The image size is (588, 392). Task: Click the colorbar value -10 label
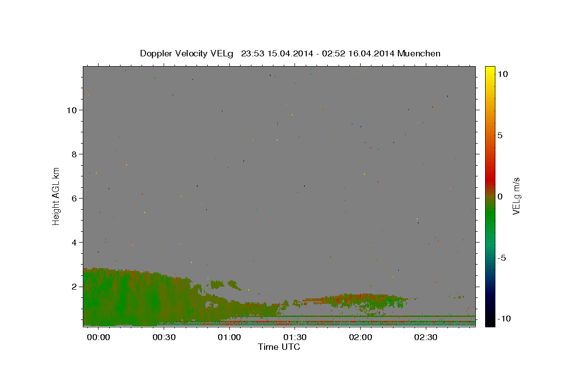[503, 319]
